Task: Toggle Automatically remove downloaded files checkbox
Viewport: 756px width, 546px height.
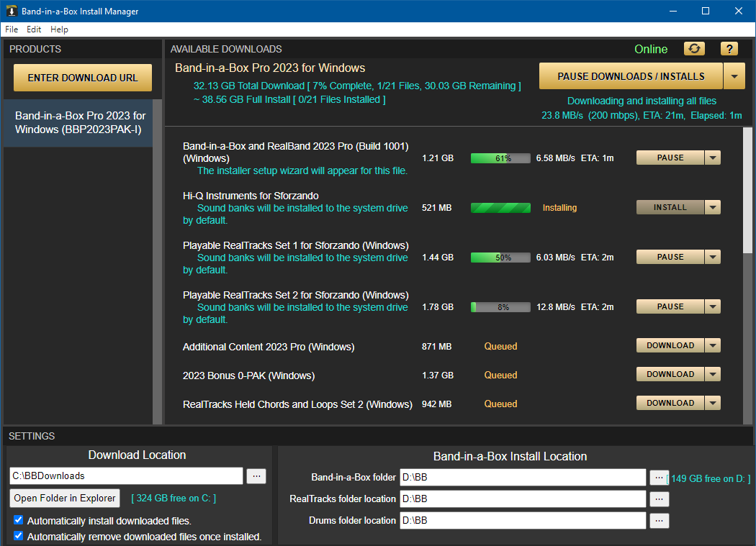Action: click(x=18, y=536)
